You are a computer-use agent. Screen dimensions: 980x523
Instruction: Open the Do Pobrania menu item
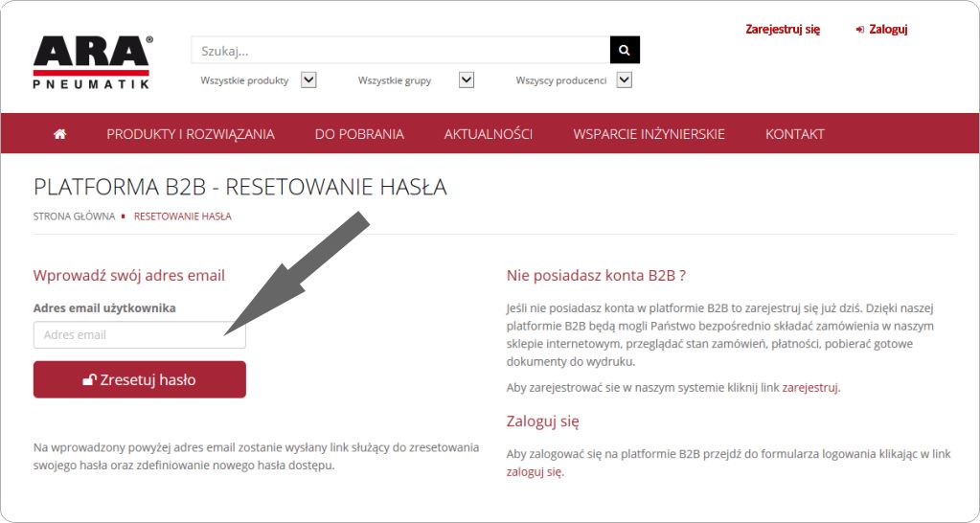pos(359,134)
